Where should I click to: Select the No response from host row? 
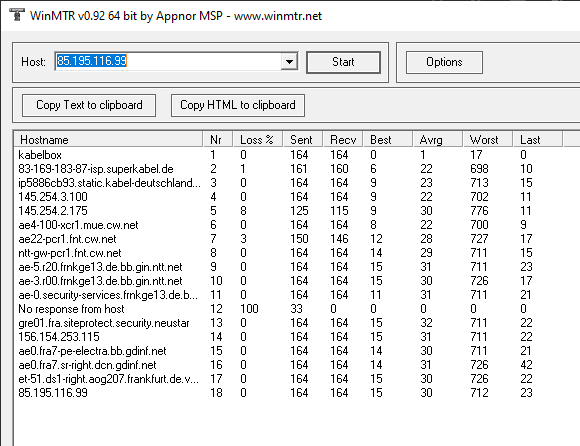pos(290,309)
